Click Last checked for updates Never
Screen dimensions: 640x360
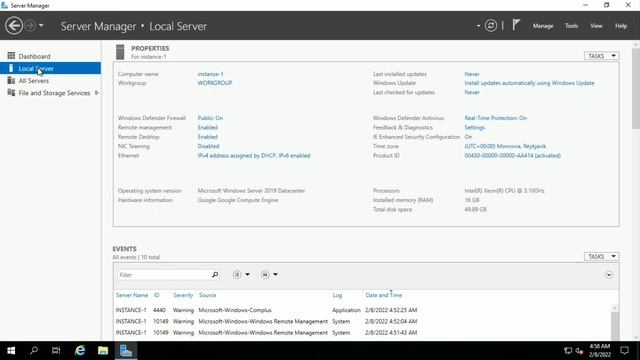point(472,92)
